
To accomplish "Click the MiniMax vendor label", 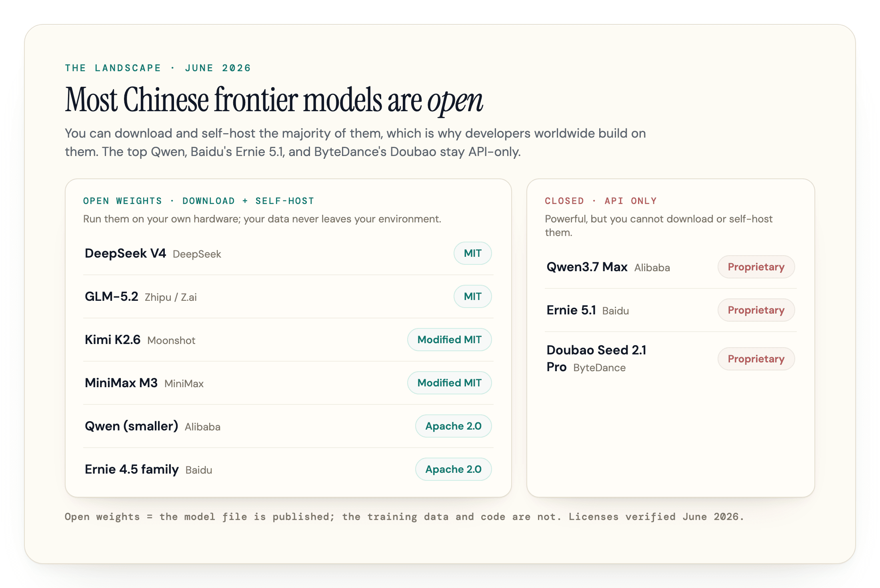I will (x=184, y=384).
